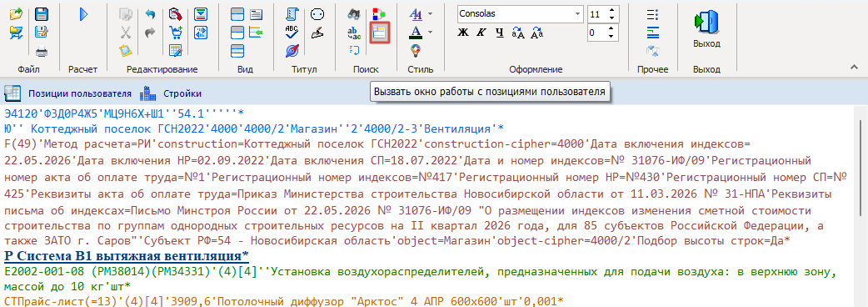The image size is (868, 307).
Task: Click the uppercase-to-lowercase Aa icon
Action: [536, 33]
